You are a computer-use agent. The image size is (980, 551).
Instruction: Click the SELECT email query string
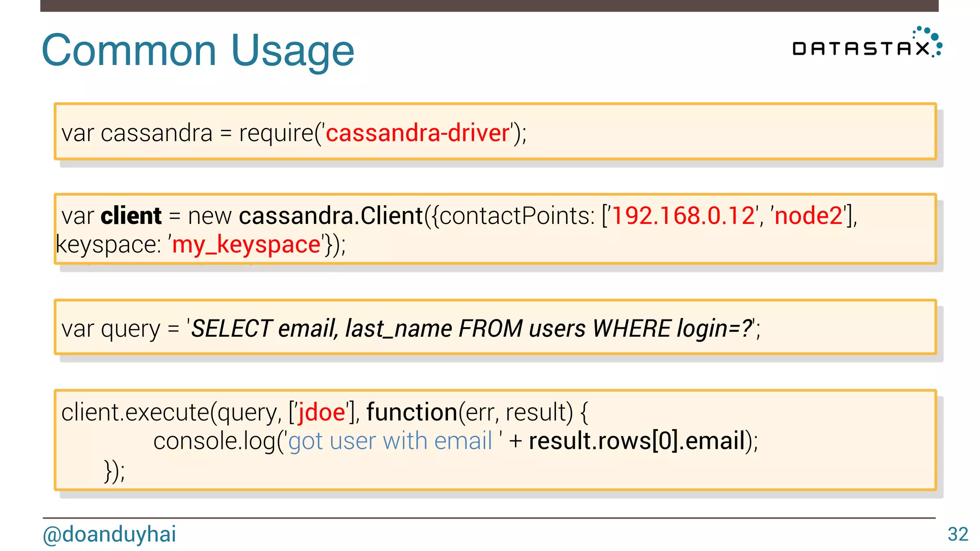471,329
